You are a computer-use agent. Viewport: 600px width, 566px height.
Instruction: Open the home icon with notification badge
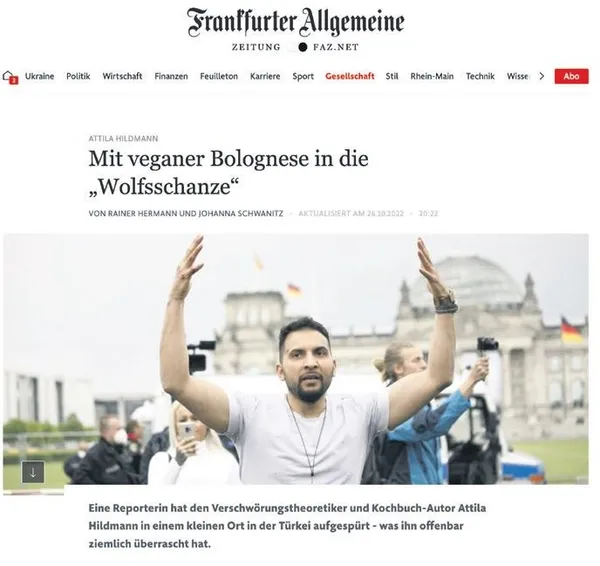click(x=10, y=77)
